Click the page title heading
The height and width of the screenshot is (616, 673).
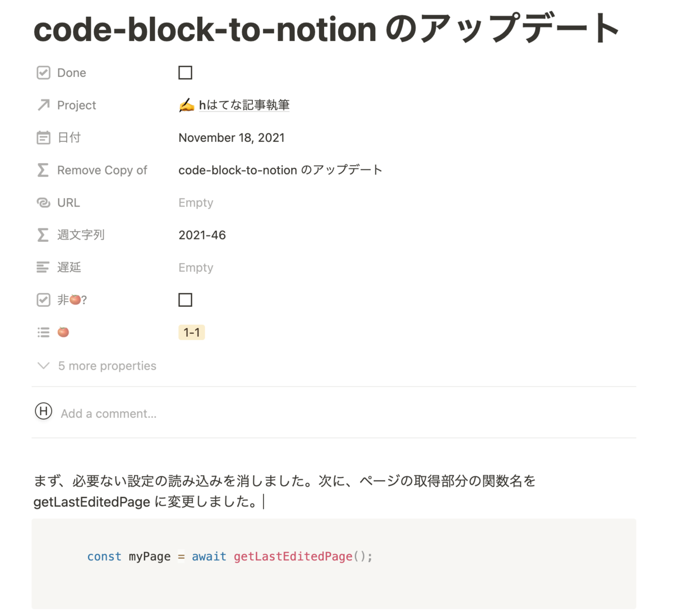[326, 29]
